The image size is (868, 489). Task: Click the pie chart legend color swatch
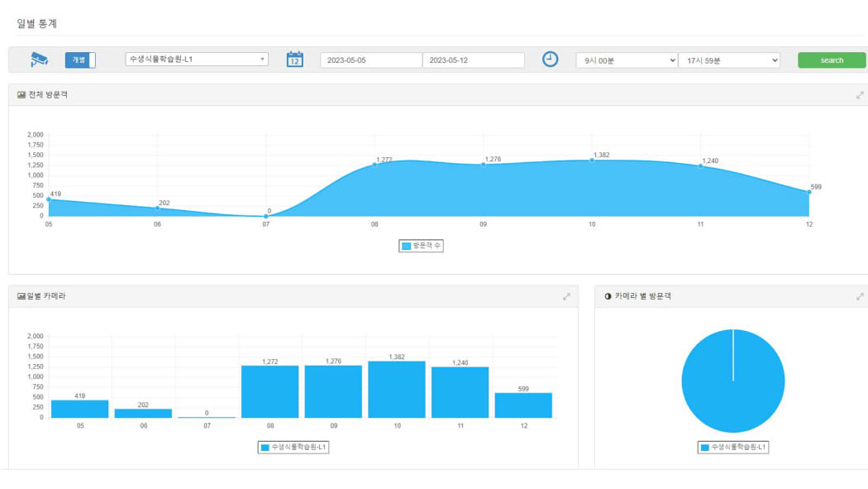705,447
